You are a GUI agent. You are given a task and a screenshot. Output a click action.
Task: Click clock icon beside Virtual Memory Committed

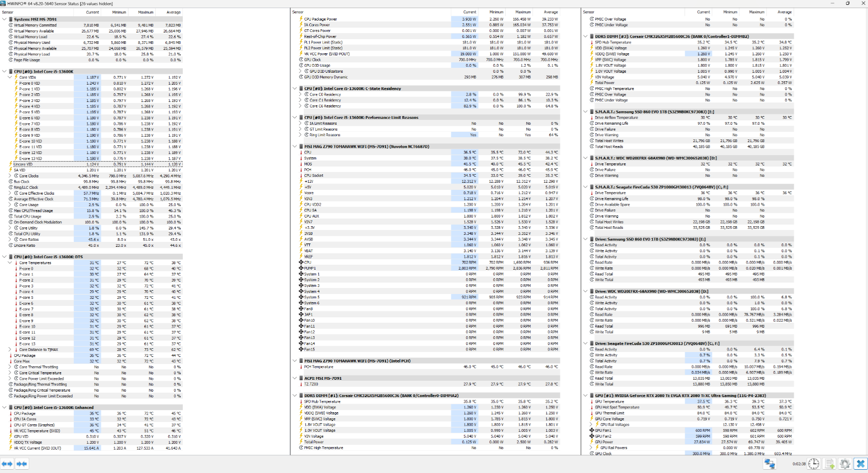point(10,25)
